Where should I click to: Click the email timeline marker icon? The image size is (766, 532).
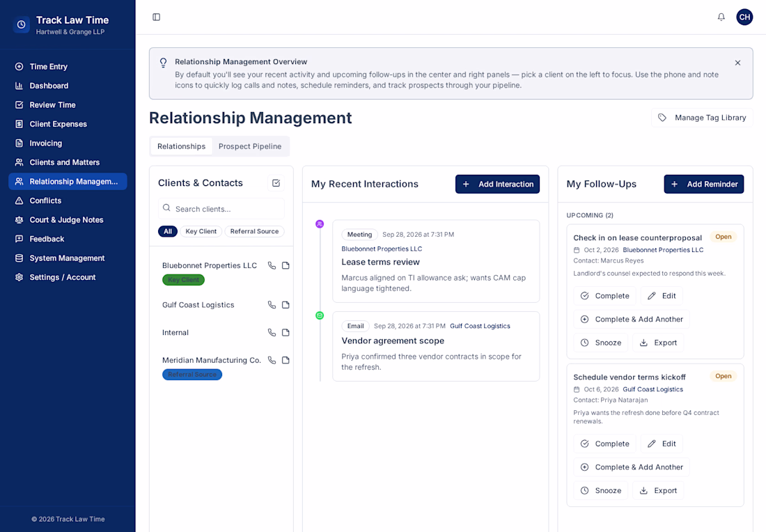pyautogui.click(x=320, y=315)
